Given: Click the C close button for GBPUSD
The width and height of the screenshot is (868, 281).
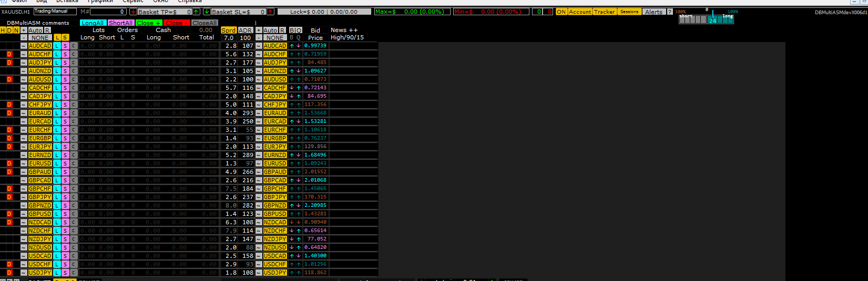Looking at the screenshot, I should pyautogui.click(x=74, y=214).
